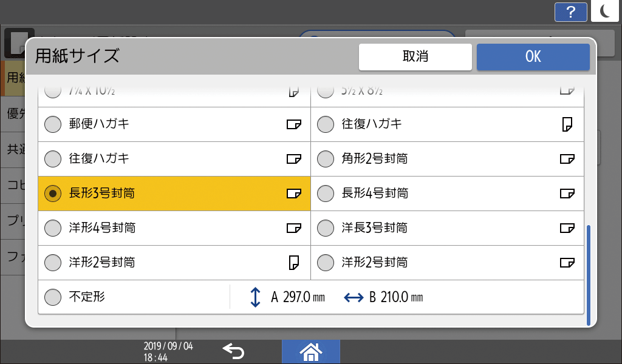Image resolution: width=622 pixels, height=364 pixels.
Task: Click portrait orientation icon for right 往復ハガキ
Action: click(x=567, y=125)
